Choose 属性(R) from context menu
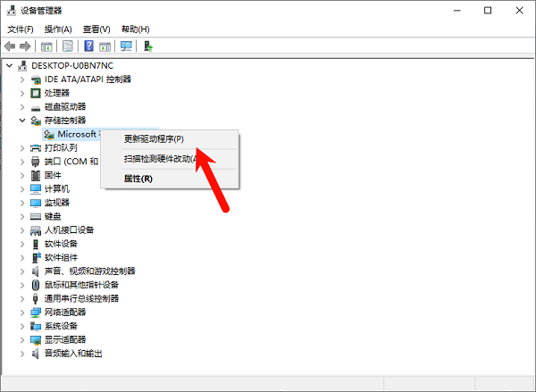This screenshot has width=536, height=392. [170, 179]
